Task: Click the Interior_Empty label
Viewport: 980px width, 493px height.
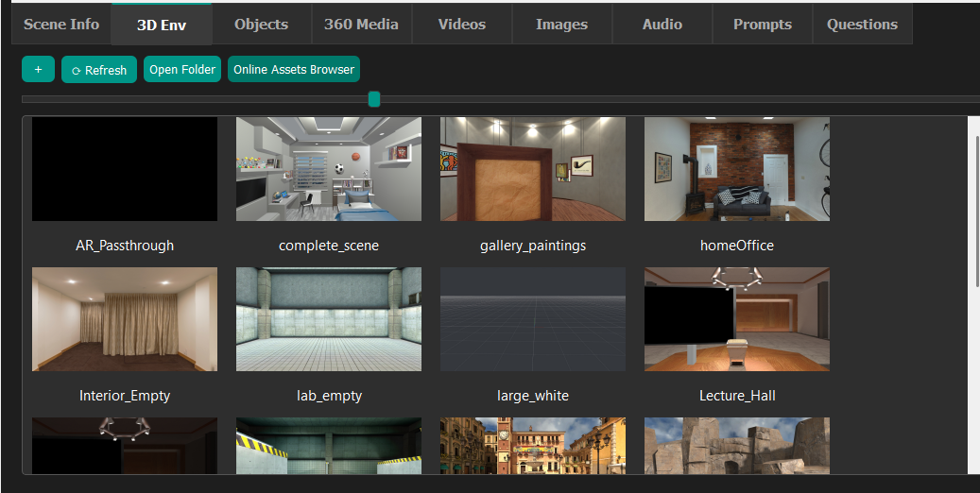Action: 125,396
